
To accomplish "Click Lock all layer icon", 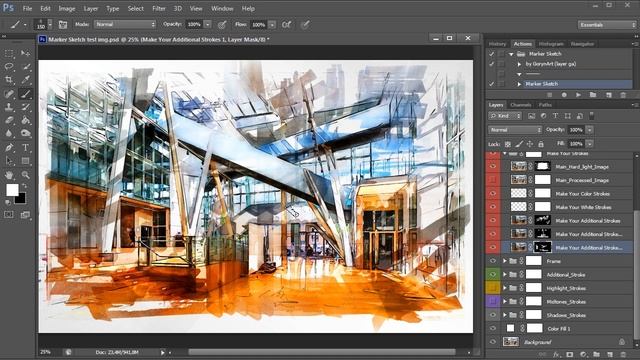I will (x=541, y=144).
